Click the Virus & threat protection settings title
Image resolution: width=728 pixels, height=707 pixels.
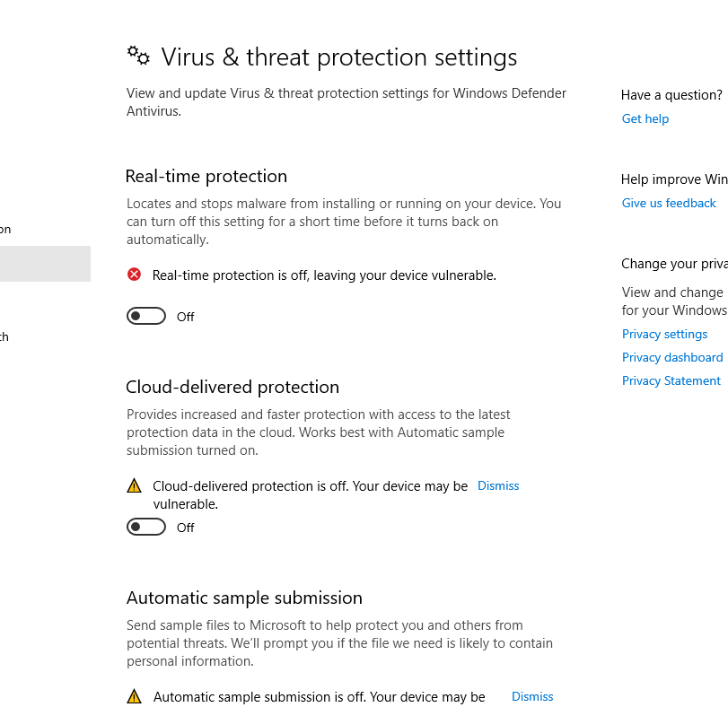coord(338,57)
